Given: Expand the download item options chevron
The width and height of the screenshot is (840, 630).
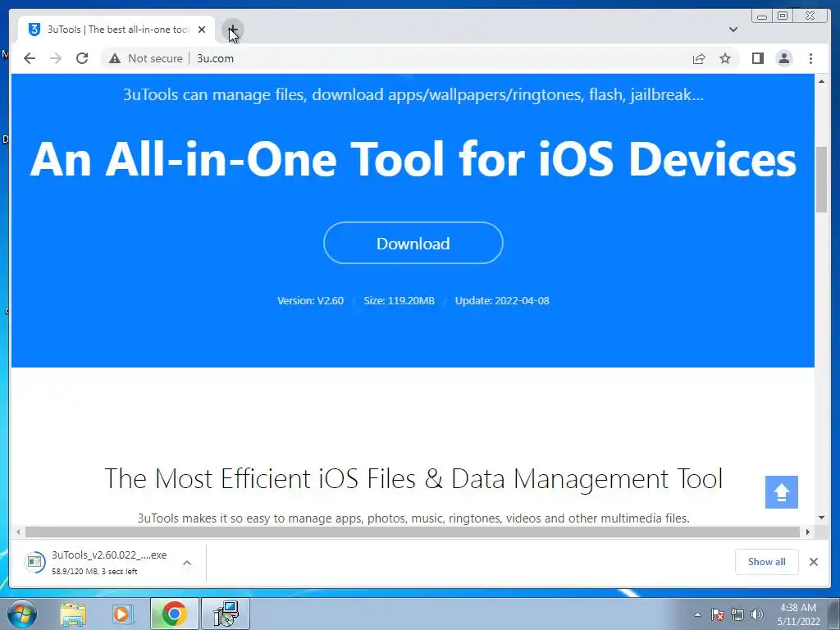Looking at the screenshot, I should point(187,563).
